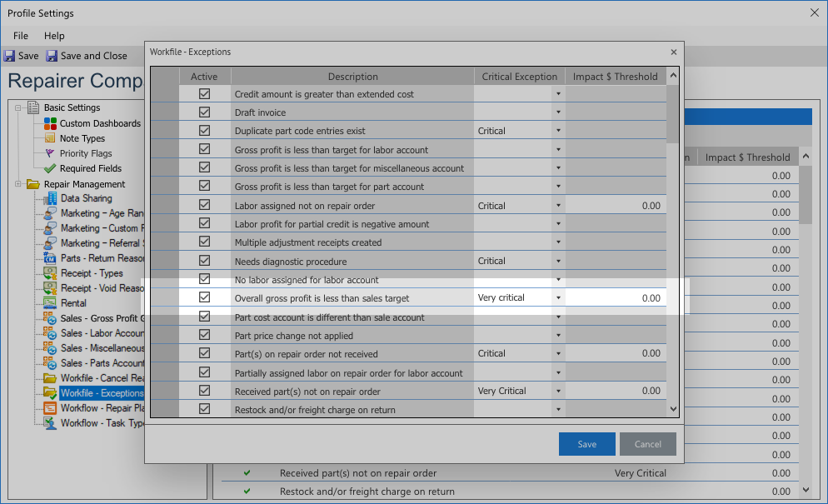This screenshot has height=504, width=828.
Task: Select the Required Fields checkmark icon
Action: point(50,168)
